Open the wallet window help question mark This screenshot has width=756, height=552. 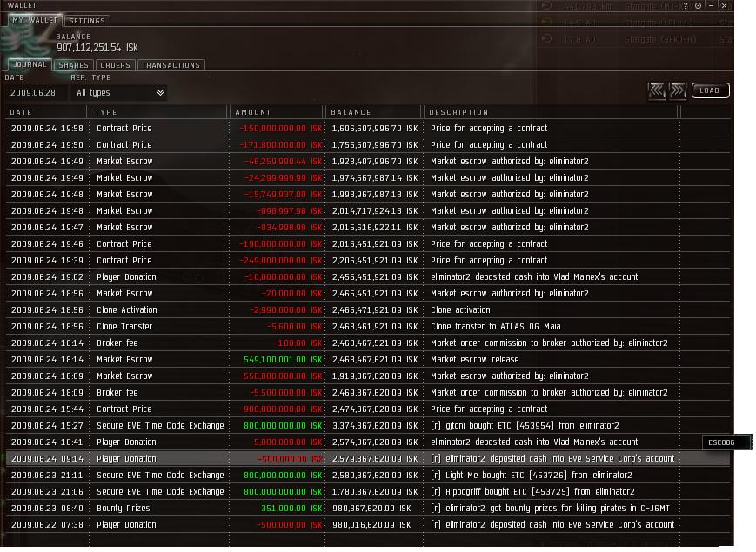coord(686,6)
